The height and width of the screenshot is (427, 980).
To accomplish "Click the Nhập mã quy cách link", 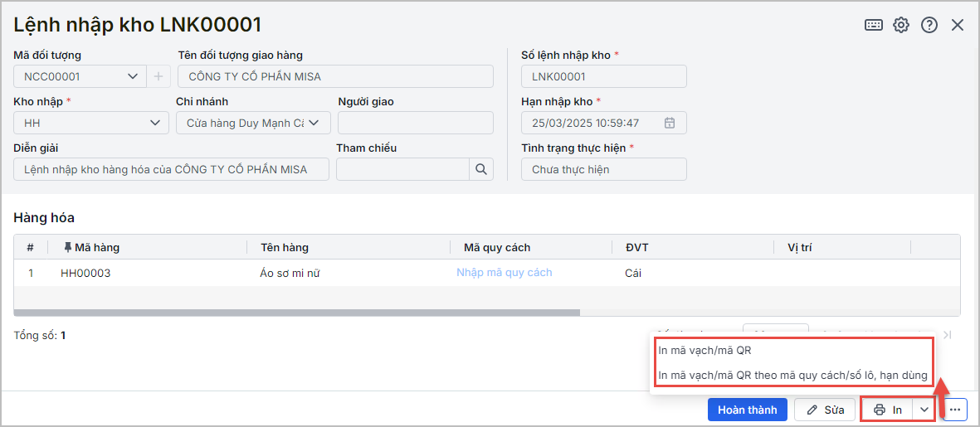I will pyautogui.click(x=504, y=273).
